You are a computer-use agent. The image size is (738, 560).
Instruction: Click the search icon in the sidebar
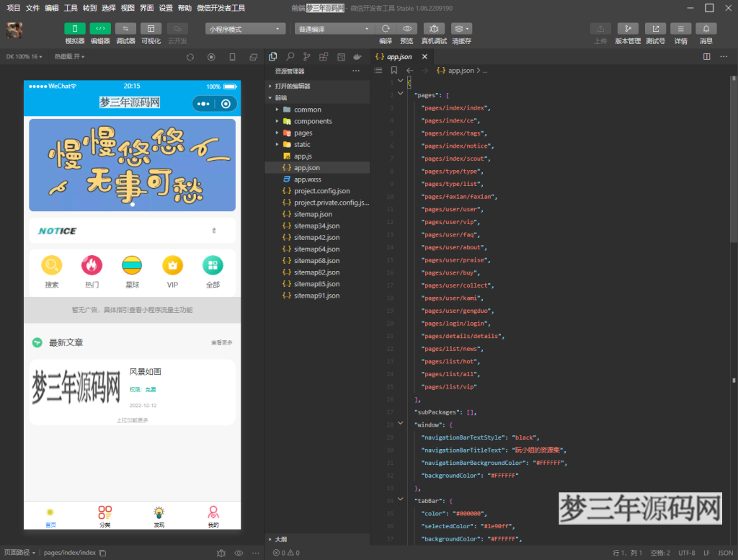coord(290,56)
